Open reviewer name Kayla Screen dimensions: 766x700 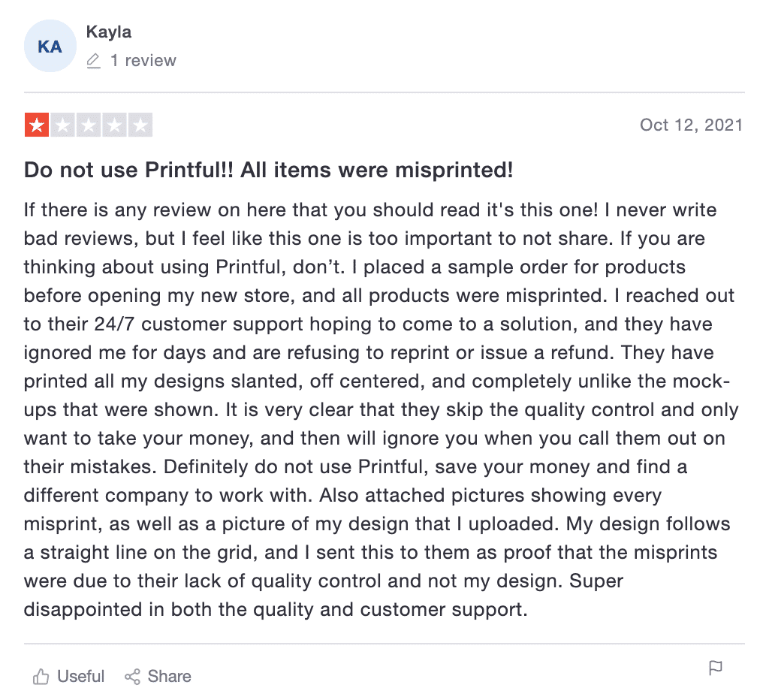(108, 32)
